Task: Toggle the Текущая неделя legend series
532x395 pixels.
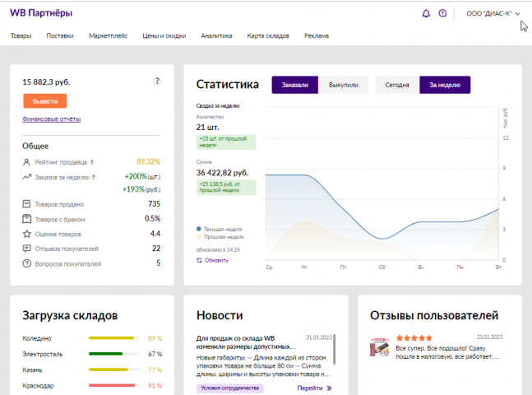Action: (220, 229)
